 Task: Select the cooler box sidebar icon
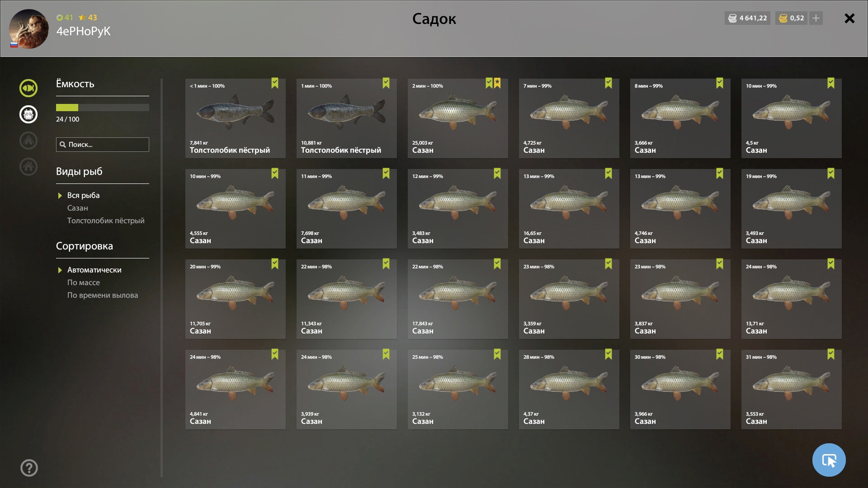click(28, 114)
